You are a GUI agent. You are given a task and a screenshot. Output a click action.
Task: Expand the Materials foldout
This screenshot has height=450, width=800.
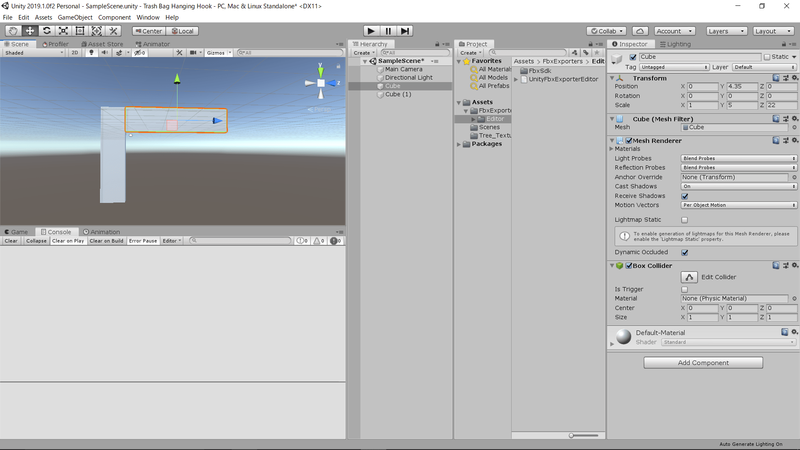point(611,149)
